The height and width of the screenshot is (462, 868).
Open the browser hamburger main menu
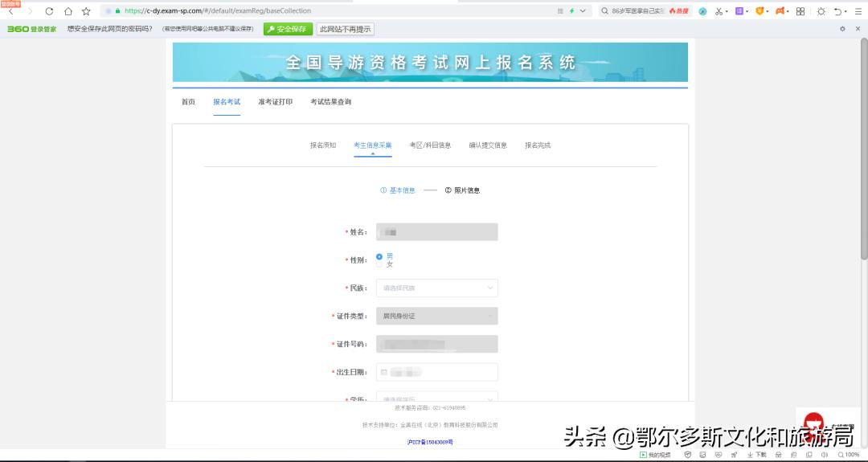pos(858,11)
